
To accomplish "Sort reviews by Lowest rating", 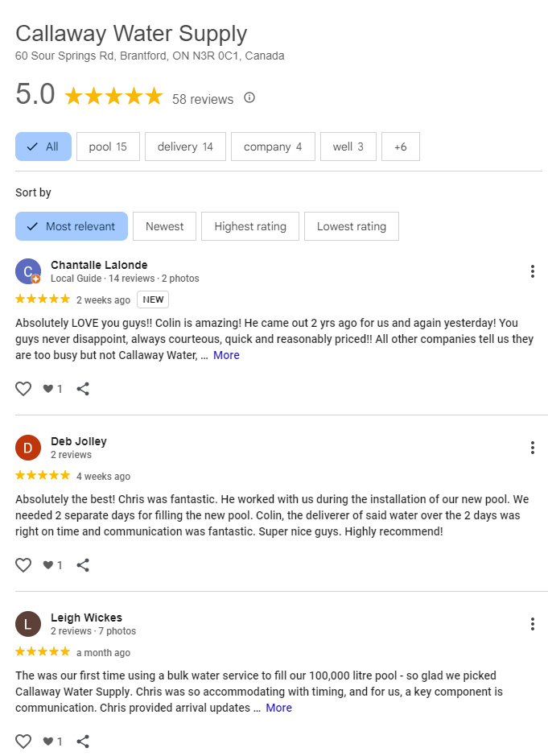I will click(352, 226).
